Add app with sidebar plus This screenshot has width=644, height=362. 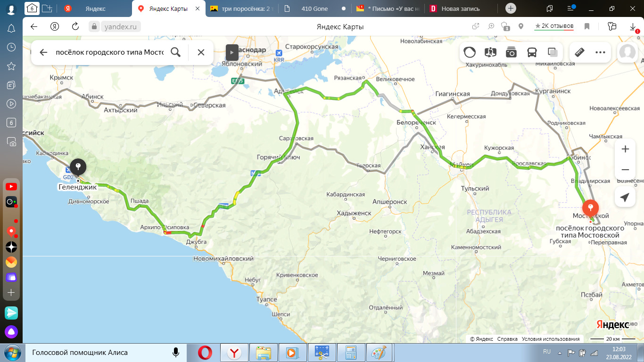click(x=11, y=293)
